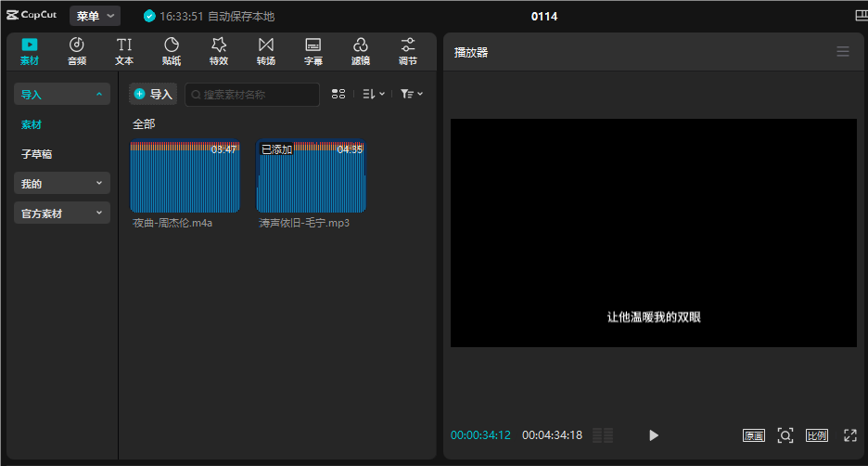The image size is (868, 466).
Task: Select 子草稿 in the sidebar
Action: pyautogui.click(x=36, y=154)
